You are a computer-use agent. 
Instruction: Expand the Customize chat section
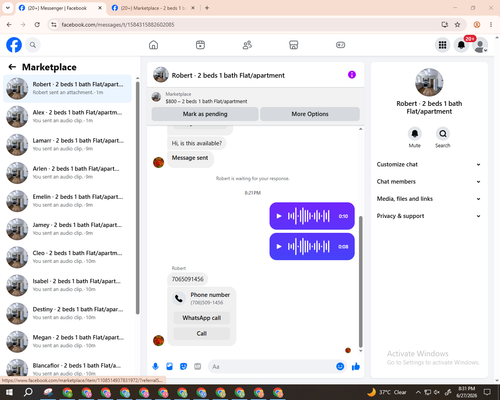(x=429, y=164)
